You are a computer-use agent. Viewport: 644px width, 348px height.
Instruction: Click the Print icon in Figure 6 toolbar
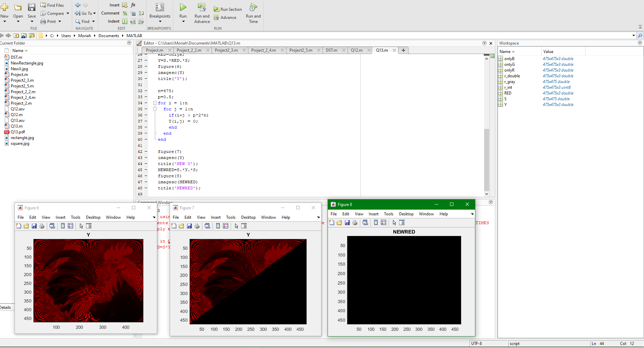[42, 226]
